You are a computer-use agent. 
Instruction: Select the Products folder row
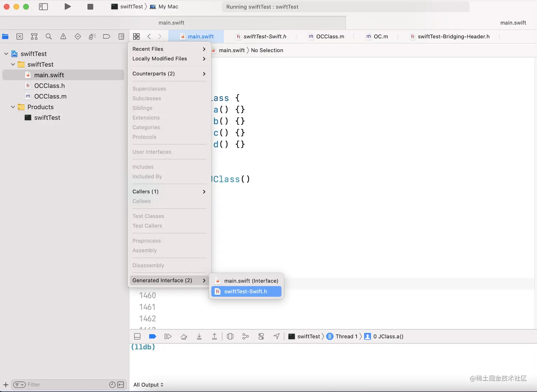tap(63, 107)
